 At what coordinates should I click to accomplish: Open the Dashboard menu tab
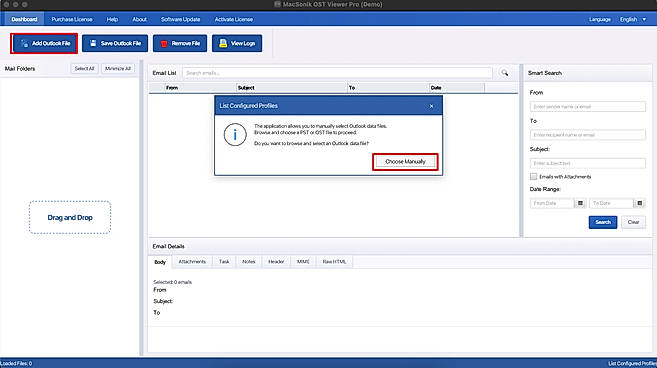(x=24, y=19)
